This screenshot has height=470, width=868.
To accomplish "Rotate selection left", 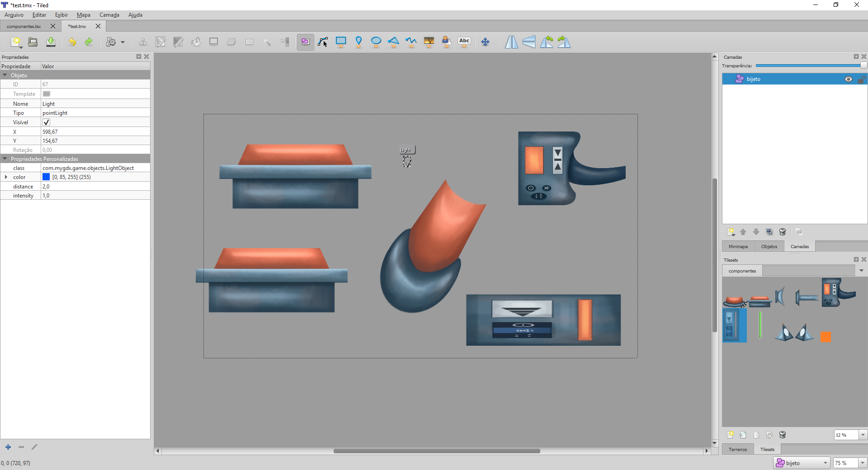I will 547,42.
